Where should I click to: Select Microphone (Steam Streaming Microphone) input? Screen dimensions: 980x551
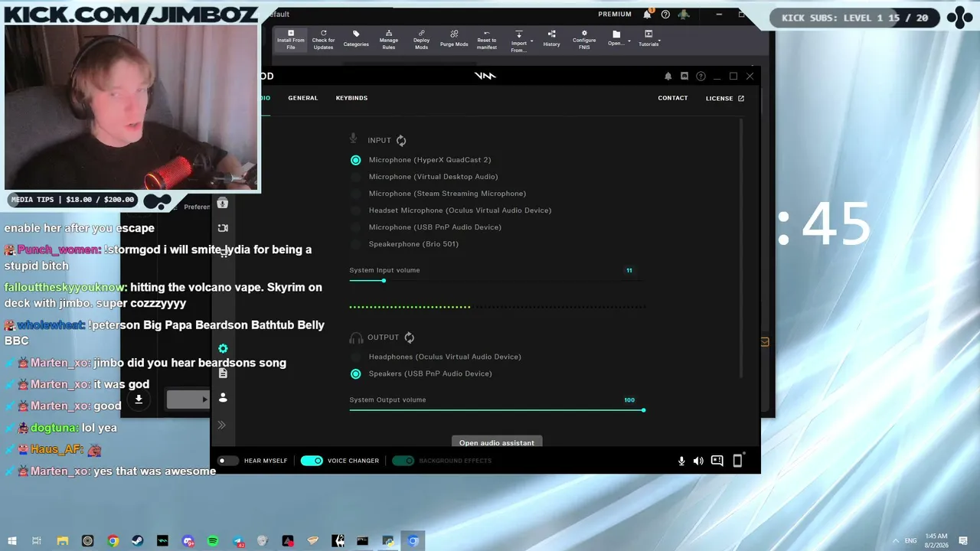(438, 194)
